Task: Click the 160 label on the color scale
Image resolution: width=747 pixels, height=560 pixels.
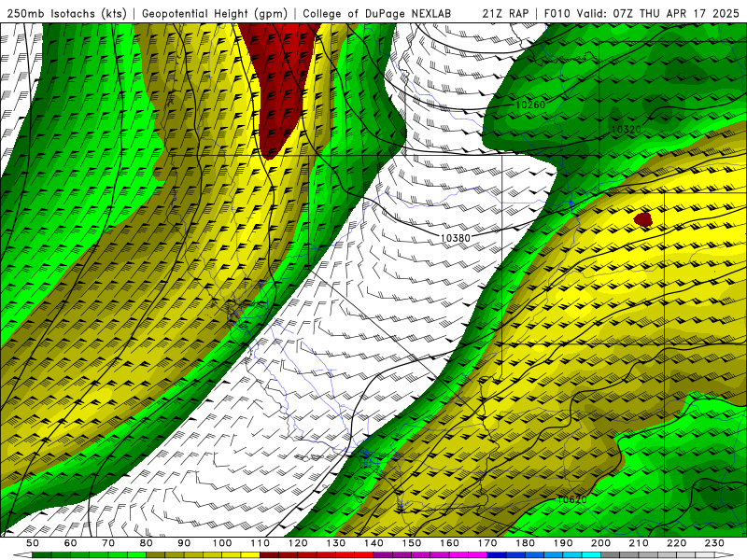Action: click(x=450, y=543)
